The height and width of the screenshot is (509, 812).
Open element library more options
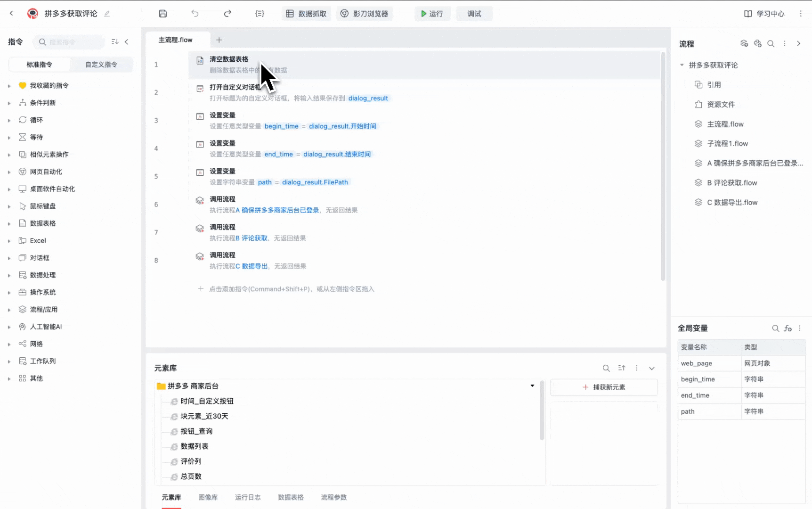[x=637, y=368]
